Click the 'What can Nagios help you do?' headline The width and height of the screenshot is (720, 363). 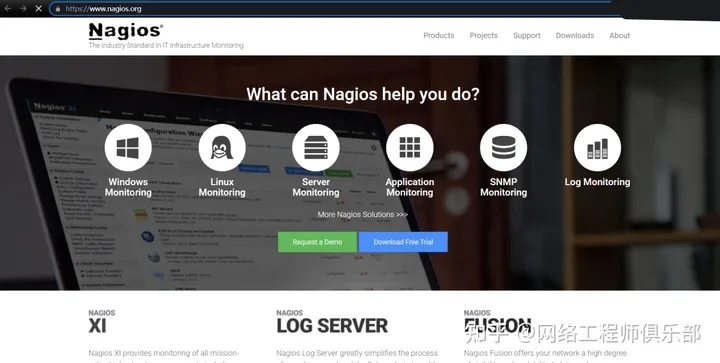(x=363, y=94)
